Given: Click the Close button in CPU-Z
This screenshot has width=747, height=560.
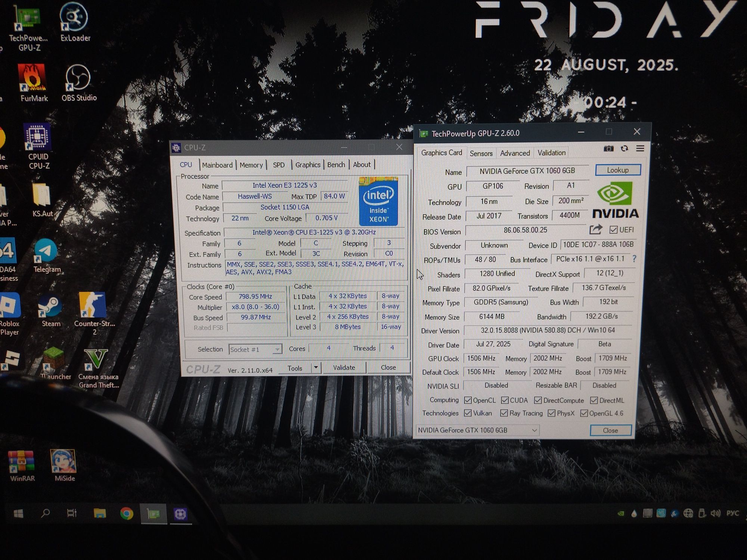Looking at the screenshot, I should (388, 367).
